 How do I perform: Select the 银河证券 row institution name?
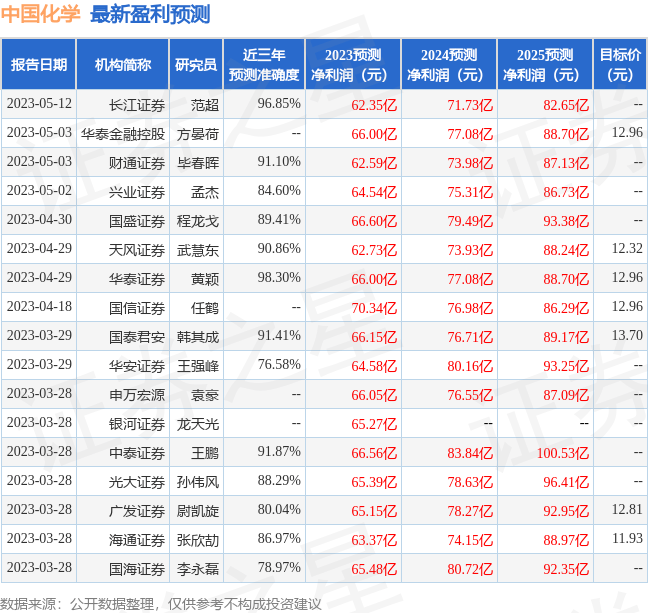tap(137, 424)
